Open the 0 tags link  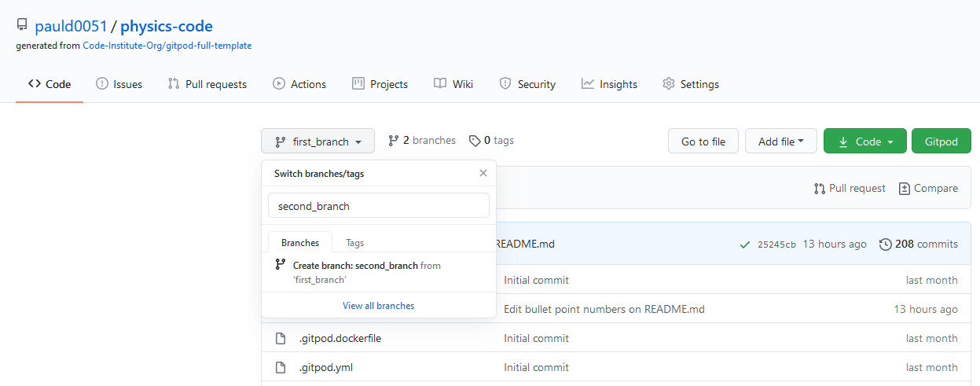click(x=491, y=140)
